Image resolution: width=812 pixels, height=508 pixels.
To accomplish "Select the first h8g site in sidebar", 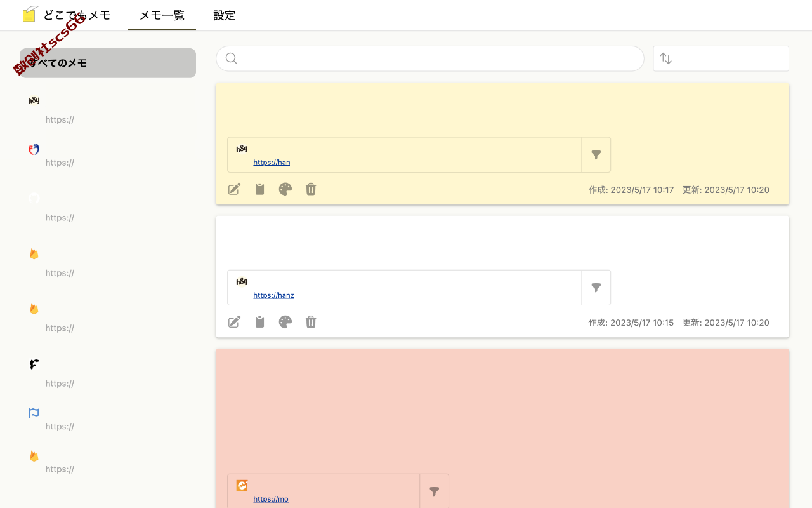I will click(x=108, y=109).
